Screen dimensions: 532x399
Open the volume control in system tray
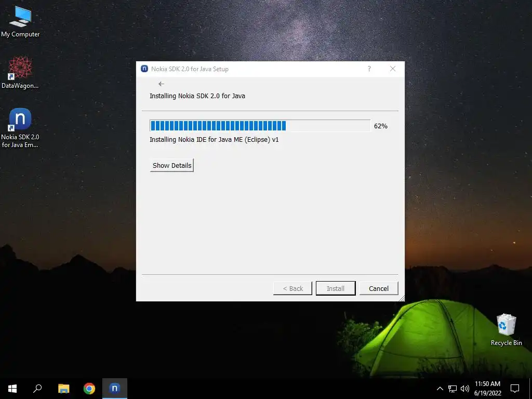pos(465,389)
